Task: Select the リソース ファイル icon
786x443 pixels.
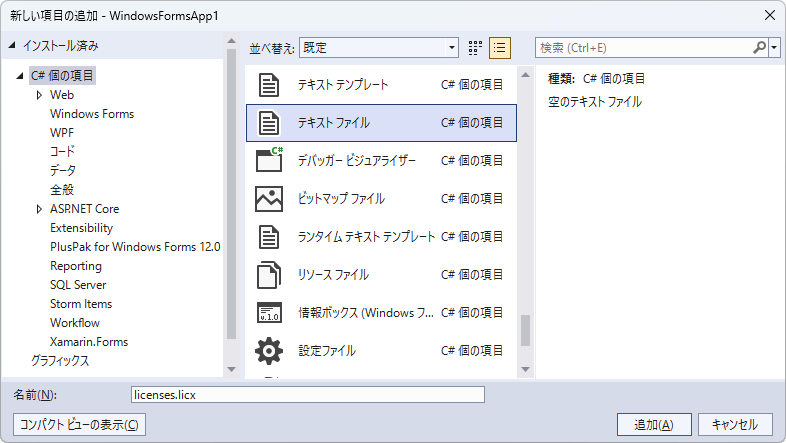Action: pos(268,275)
